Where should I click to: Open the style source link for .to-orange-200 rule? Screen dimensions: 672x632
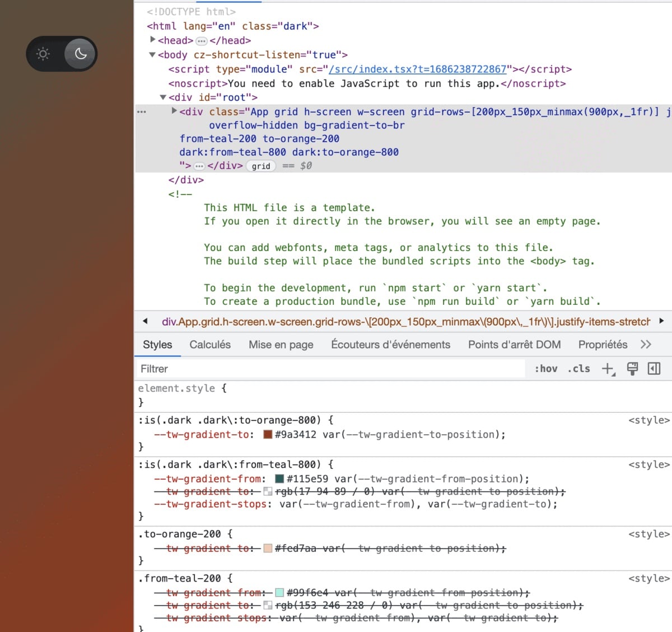tap(650, 534)
